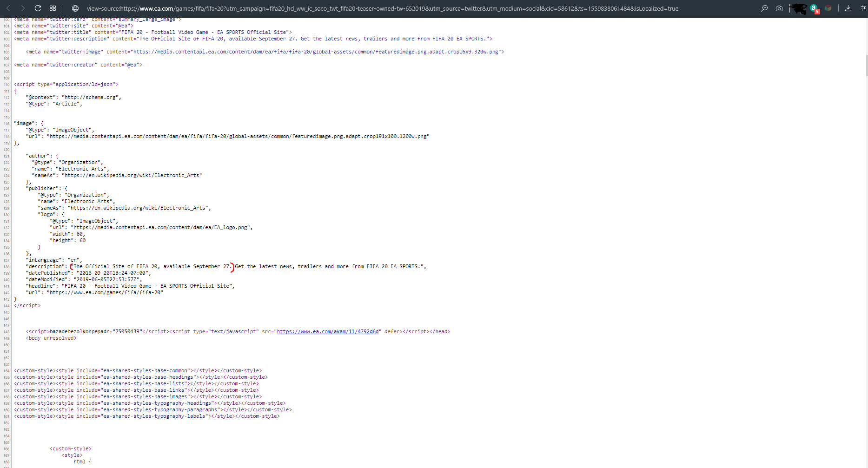Click the closing </script> tag on line 144
This screenshot has width=868, height=468.
pos(27,306)
